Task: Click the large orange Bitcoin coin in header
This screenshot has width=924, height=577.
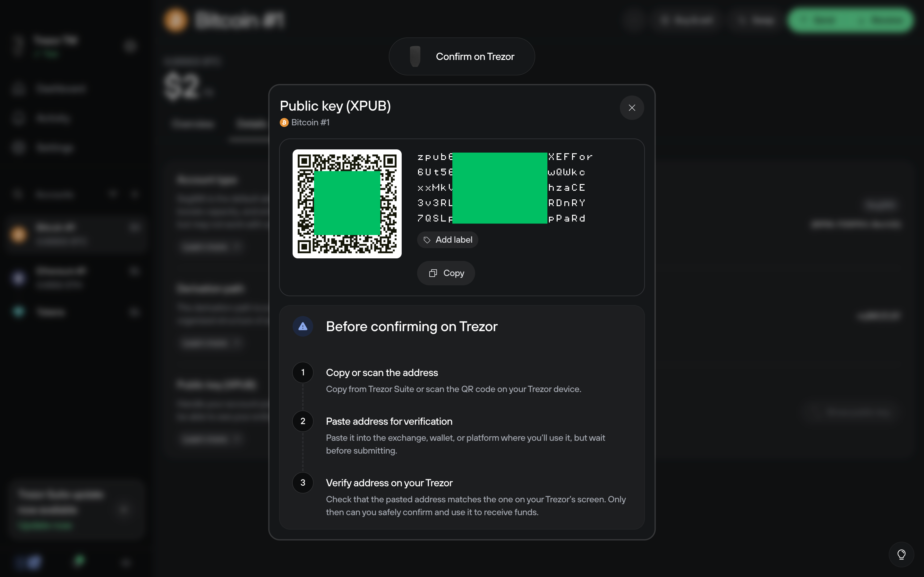Action: tap(175, 20)
